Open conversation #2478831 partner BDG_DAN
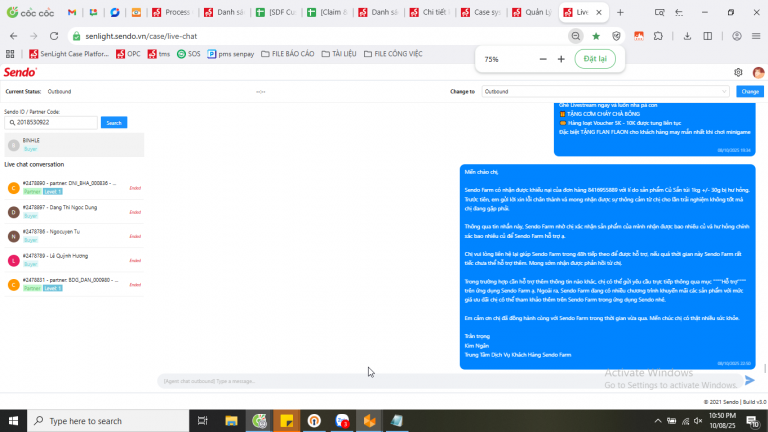Viewport: 768px width, 432px height. click(74, 284)
